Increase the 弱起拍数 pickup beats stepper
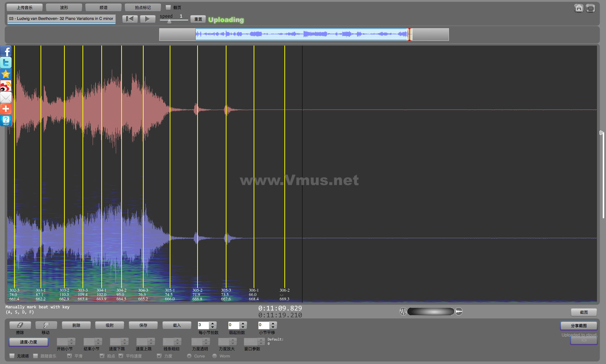This screenshot has height=364, width=606. coord(243,324)
